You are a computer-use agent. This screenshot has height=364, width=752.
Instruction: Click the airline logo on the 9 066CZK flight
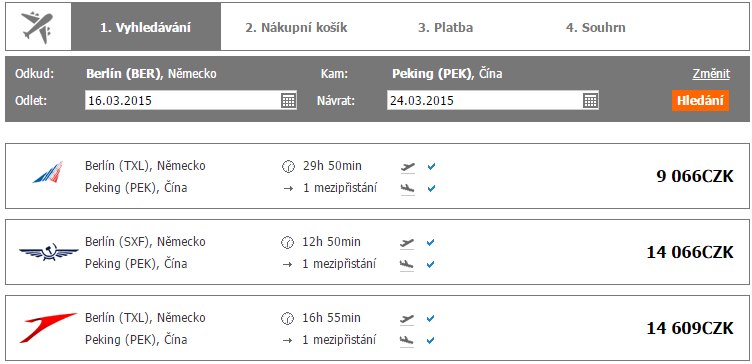click(48, 172)
